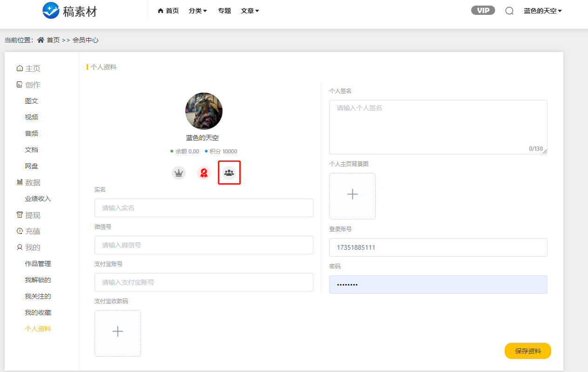Focus the 个人签名 text area
The width and height of the screenshot is (588, 372).
coord(438,126)
